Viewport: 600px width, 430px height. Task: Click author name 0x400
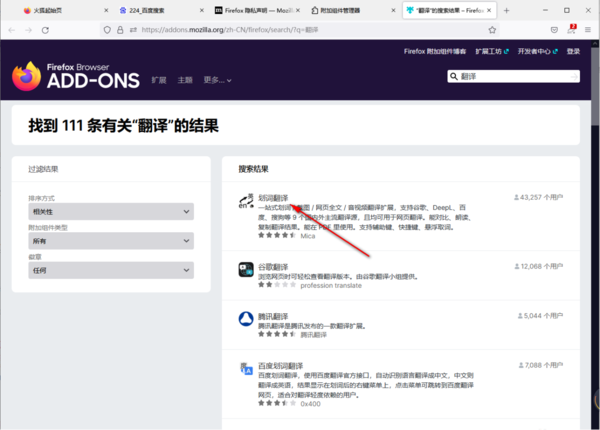click(310, 404)
